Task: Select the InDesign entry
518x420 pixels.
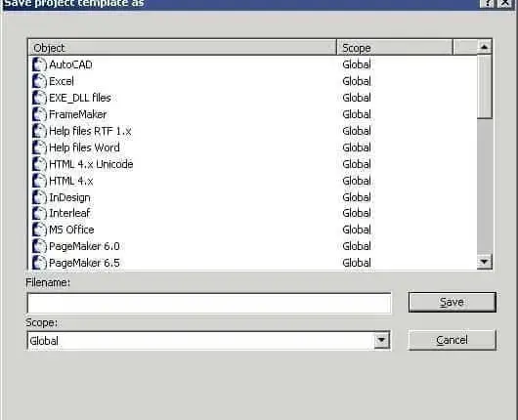Action: tap(69, 197)
